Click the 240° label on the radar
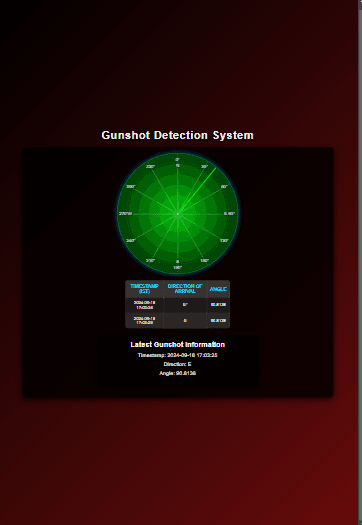 tap(131, 240)
